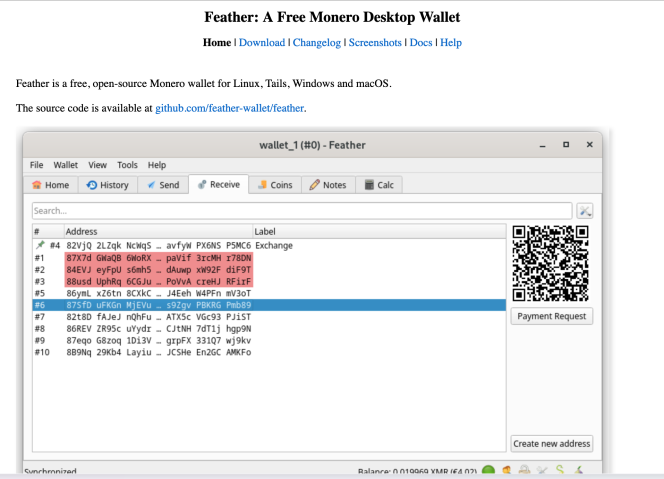The width and height of the screenshot is (664, 479).
Task: Expand the Tools menu
Action: [x=127, y=164]
